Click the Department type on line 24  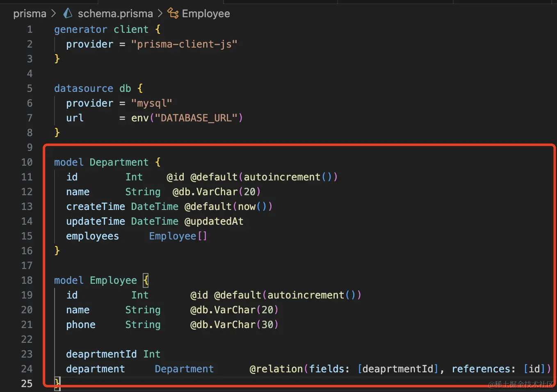tap(184, 369)
